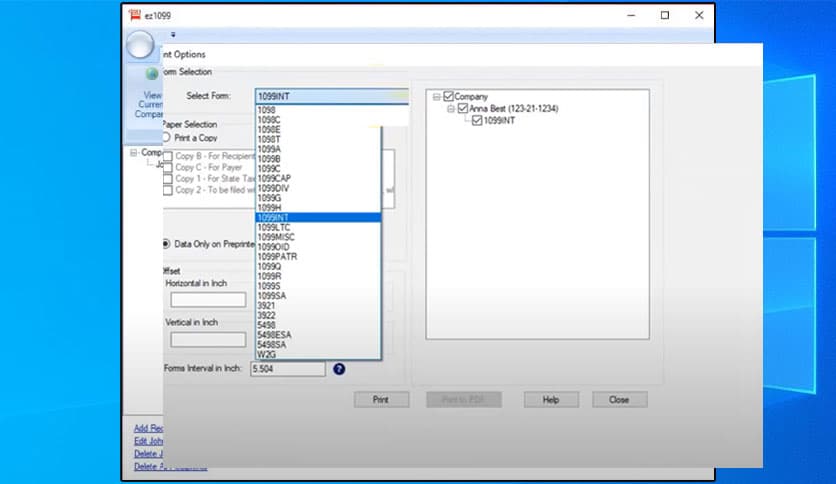The image size is (836, 484).
Task: Choose 1099G from form list
Action: point(318,198)
